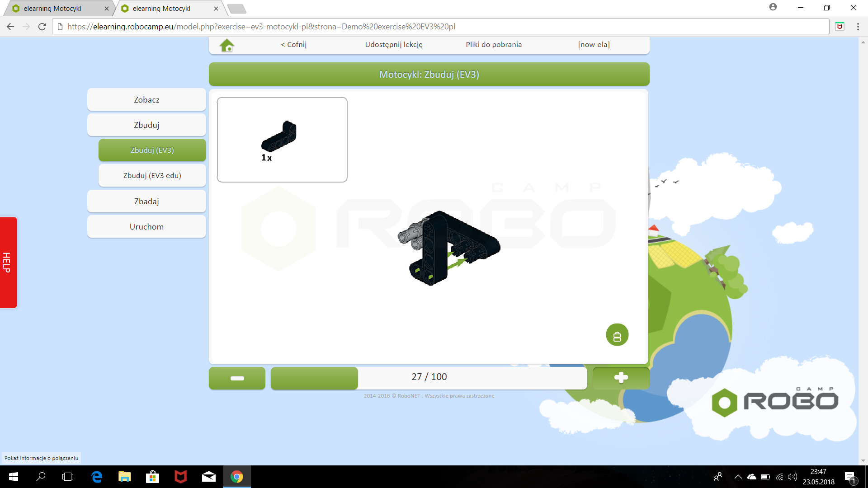Open Microsoft Store from taskbar
Screen dimensions: 868x488
pos(152,477)
